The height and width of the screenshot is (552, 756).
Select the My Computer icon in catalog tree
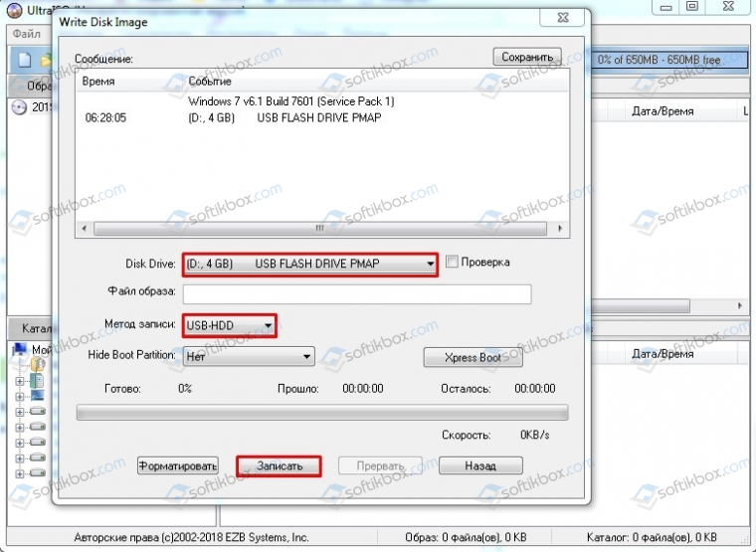click(x=20, y=349)
